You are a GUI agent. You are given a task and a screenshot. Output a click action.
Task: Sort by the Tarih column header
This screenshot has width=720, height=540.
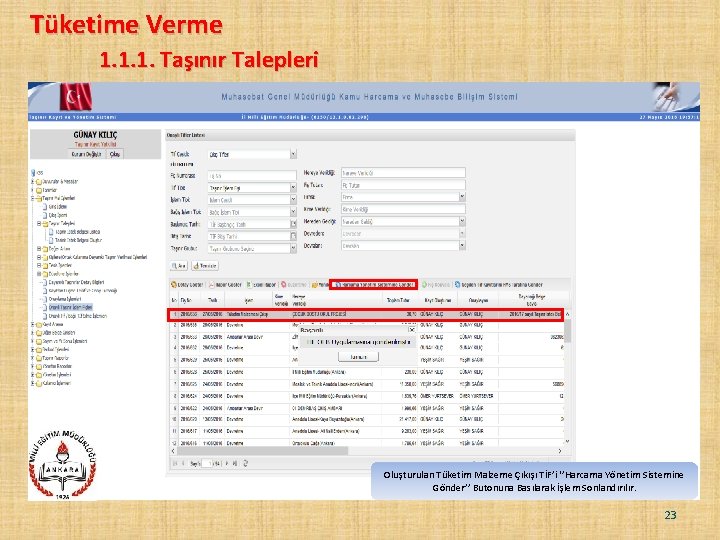coord(212,300)
